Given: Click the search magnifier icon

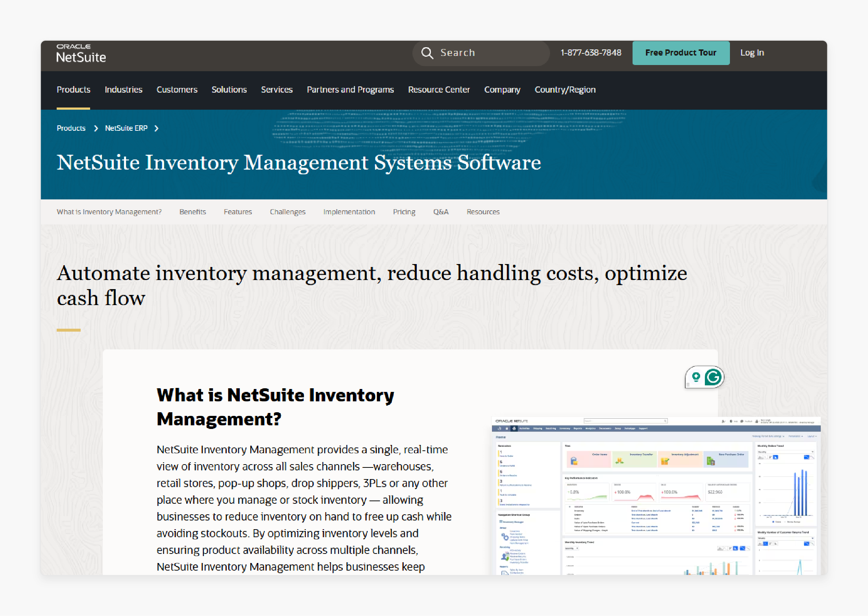Looking at the screenshot, I should point(427,53).
